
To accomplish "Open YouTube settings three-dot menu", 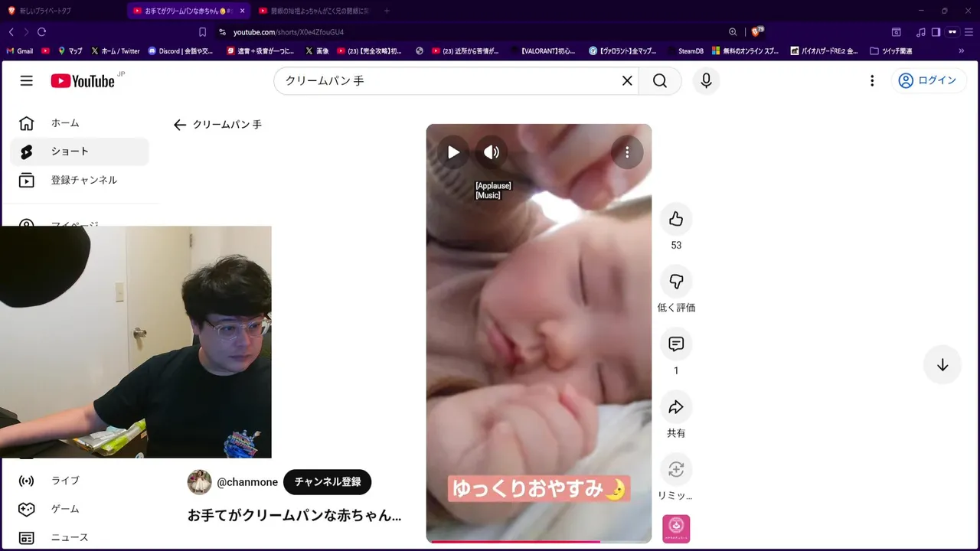I will click(x=871, y=80).
